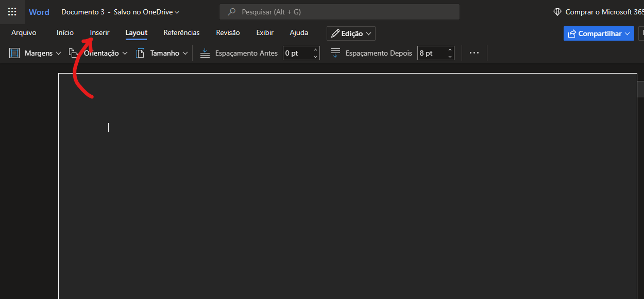
Task: Expand the Orientação dropdown arrow
Action: point(125,53)
